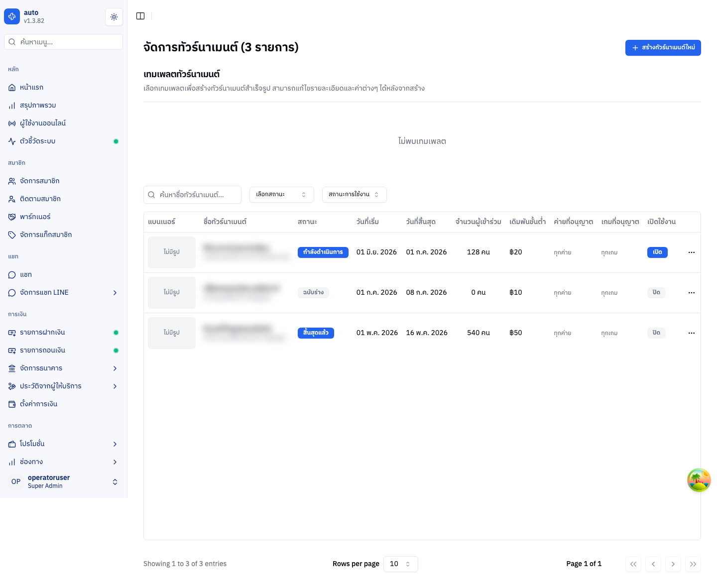The image size is (717, 588).
Task: Expand จัดการธนาคาร submenu chevron
Action: [x=115, y=368]
